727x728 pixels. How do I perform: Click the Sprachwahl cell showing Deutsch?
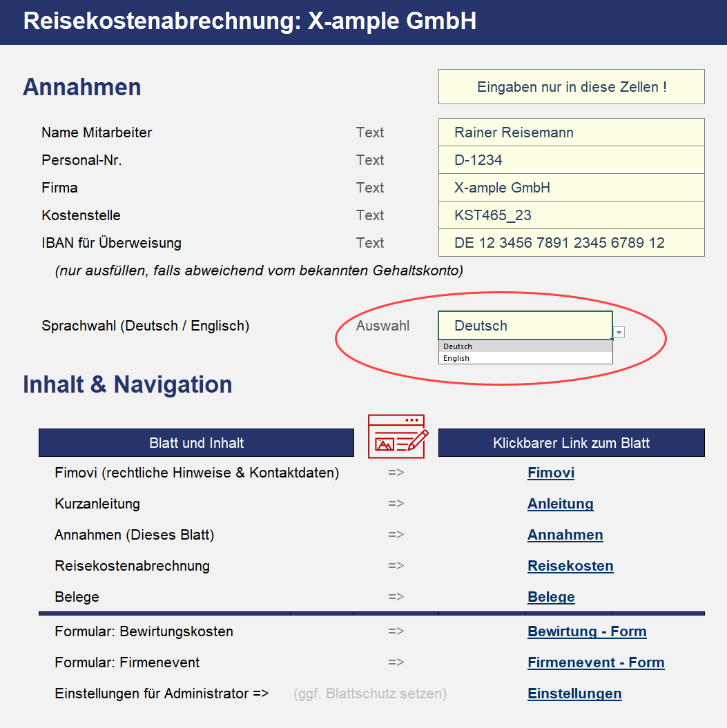click(525, 326)
